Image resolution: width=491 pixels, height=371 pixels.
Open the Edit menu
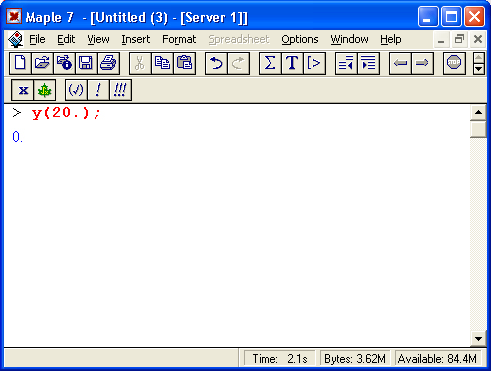pos(66,39)
